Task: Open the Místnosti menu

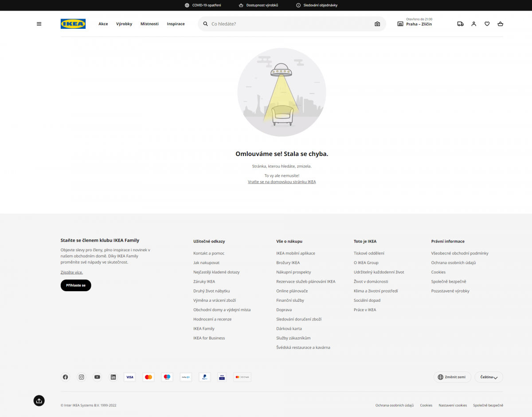Action: point(149,24)
